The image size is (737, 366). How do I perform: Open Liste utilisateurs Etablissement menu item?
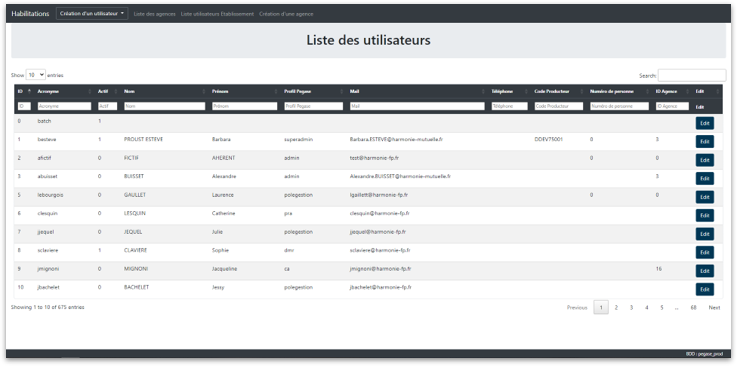pos(217,14)
